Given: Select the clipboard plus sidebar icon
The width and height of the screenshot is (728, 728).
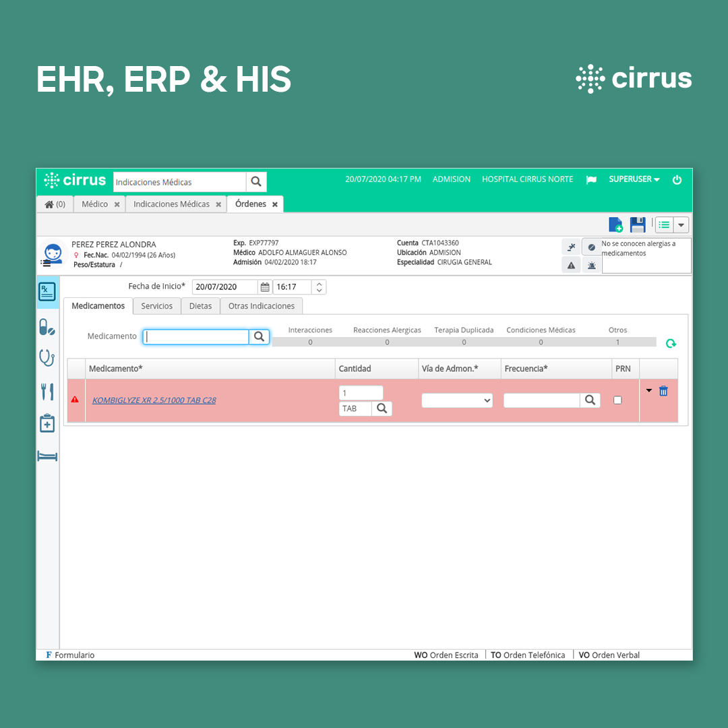Looking at the screenshot, I should tap(47, 423).
